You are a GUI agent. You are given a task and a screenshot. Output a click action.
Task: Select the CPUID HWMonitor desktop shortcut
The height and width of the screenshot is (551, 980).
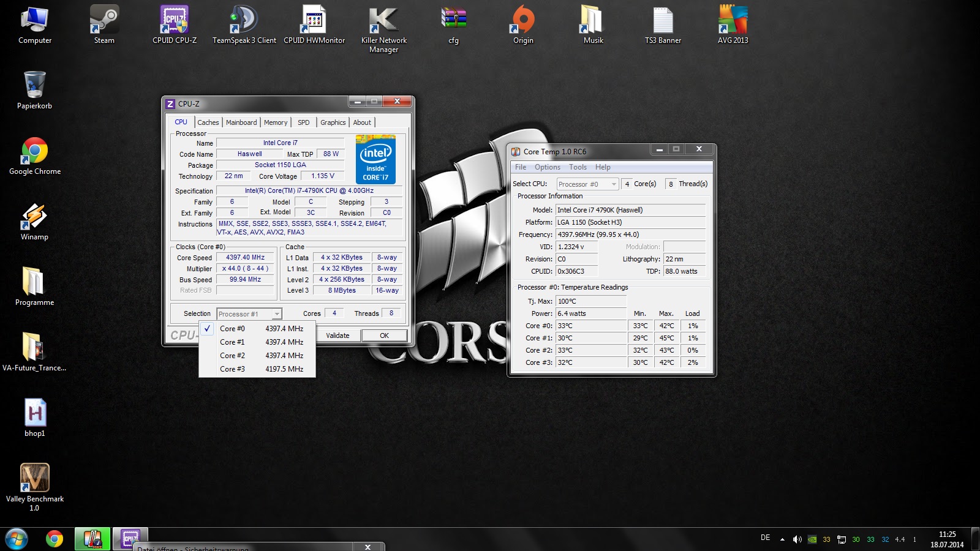pyautogui.click(x=314, y=24)
